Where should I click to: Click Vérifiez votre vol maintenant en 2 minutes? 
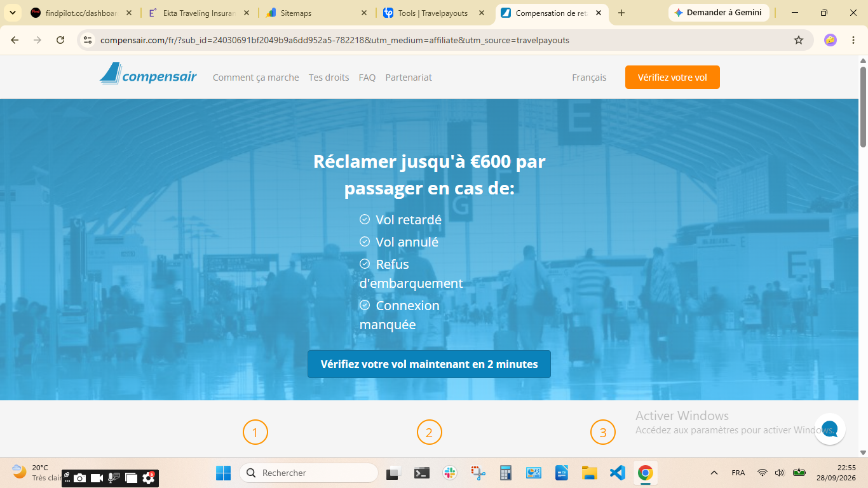[429, 364]
